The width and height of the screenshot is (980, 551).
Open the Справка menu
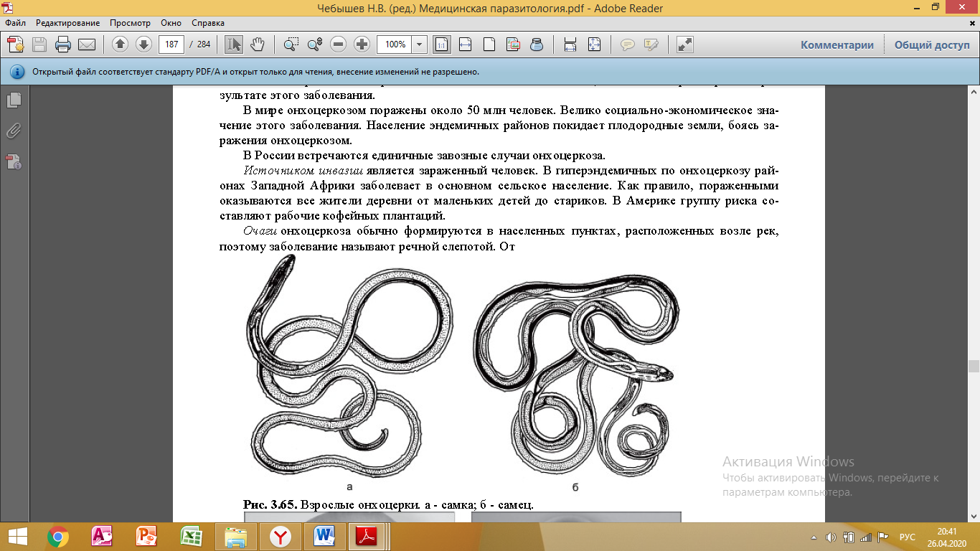(209, 23)
